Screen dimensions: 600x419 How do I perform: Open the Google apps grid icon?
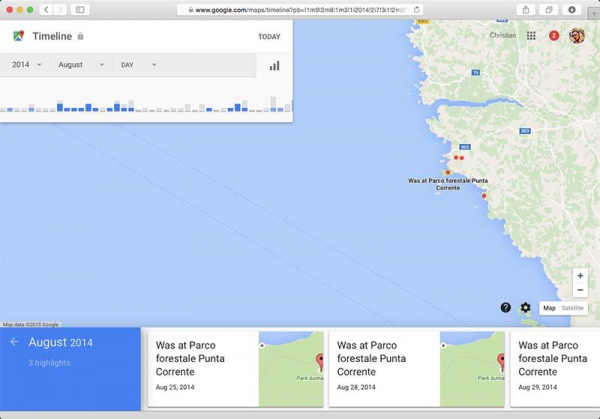tap(531, 36)
